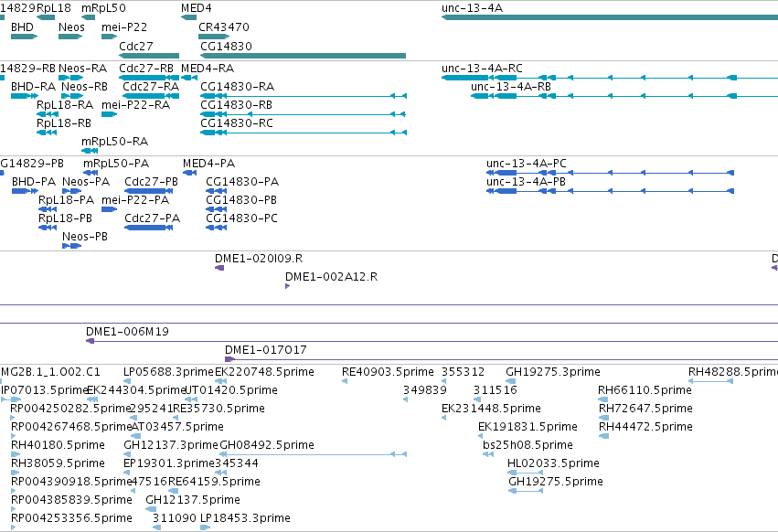Open EST RH66110.5prime
The height and width of the screenshot is (532, 778).
point(603,399)
